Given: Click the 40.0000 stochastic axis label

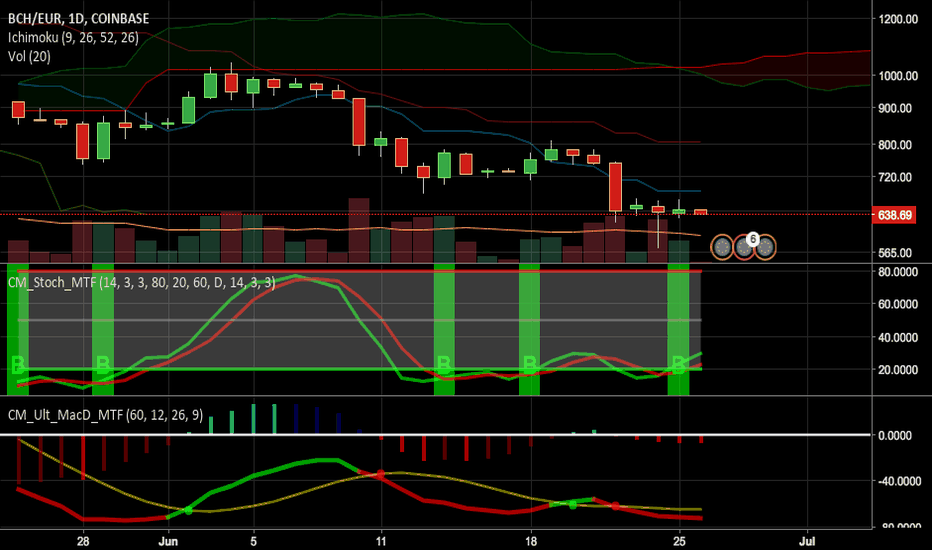Looking at the screenshot, I should click(898, 337).
